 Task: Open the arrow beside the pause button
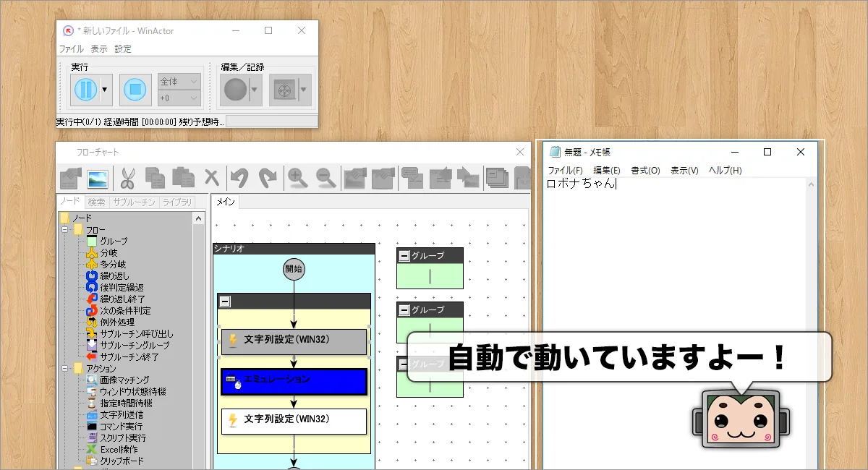point(106,90)
